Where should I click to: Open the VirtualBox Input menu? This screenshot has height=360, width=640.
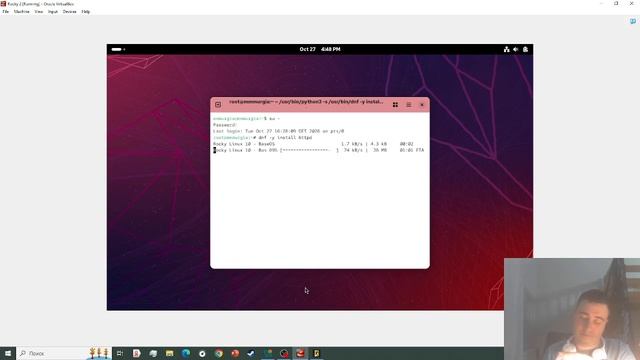tap(53, 12)
